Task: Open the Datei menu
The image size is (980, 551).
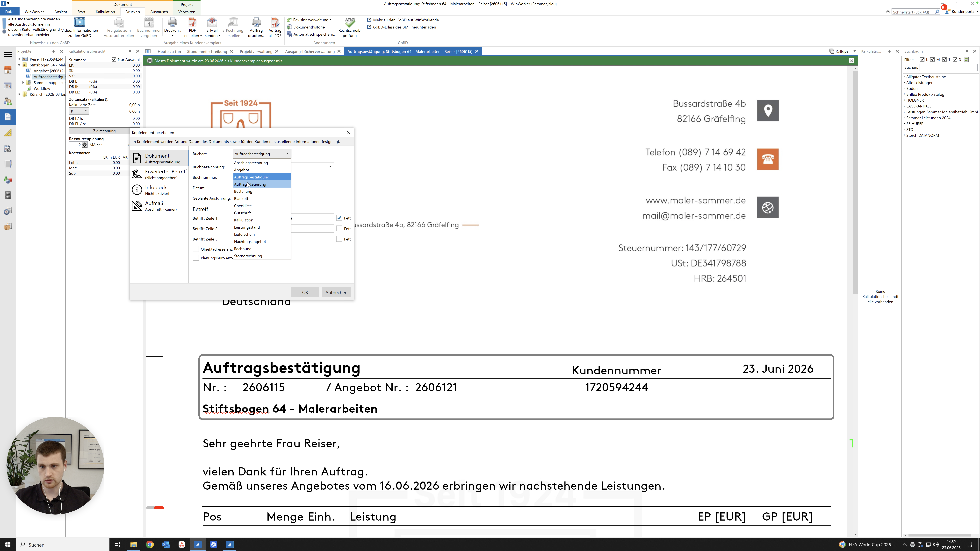Action: click(9, 12)
